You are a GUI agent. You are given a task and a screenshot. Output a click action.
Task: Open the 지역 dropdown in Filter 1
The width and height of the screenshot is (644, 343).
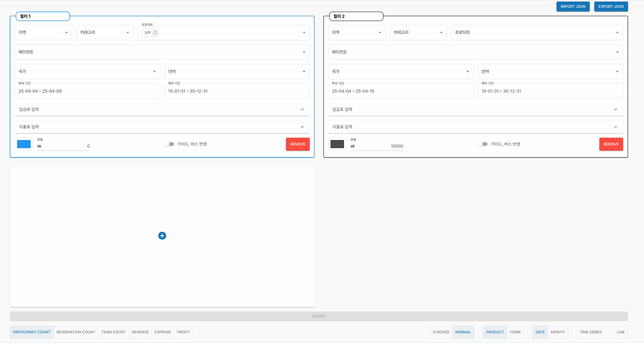tap(43, 33)
